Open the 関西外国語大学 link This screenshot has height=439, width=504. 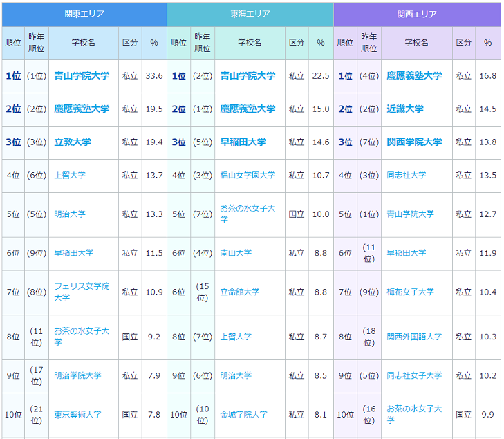point(414,337)
